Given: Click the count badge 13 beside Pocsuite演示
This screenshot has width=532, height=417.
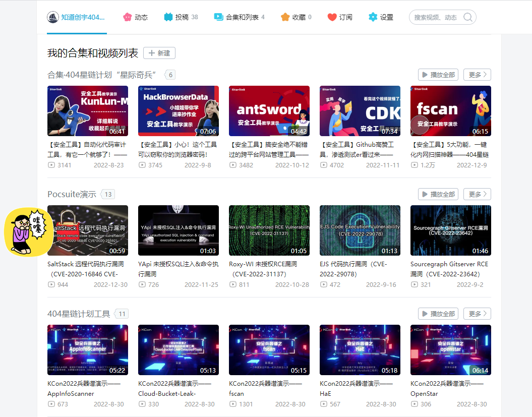Looking at the screenshot, I should [x=108, y=194].
